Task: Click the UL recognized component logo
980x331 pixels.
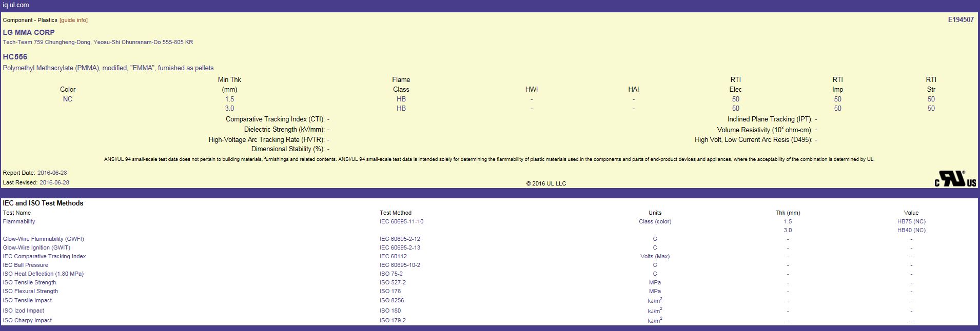Action: pyautogui.click(x=955, y=179)
